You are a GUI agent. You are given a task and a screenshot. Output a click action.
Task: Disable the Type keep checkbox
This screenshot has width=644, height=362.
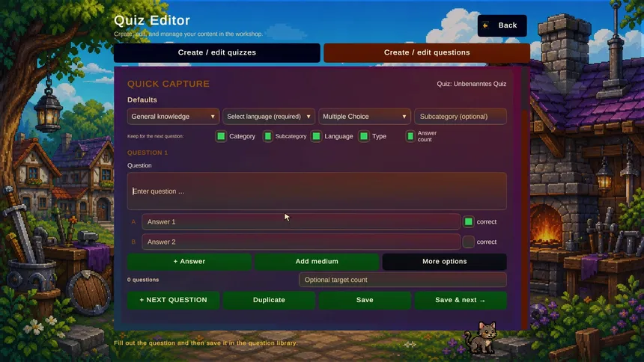click(364, 136)
